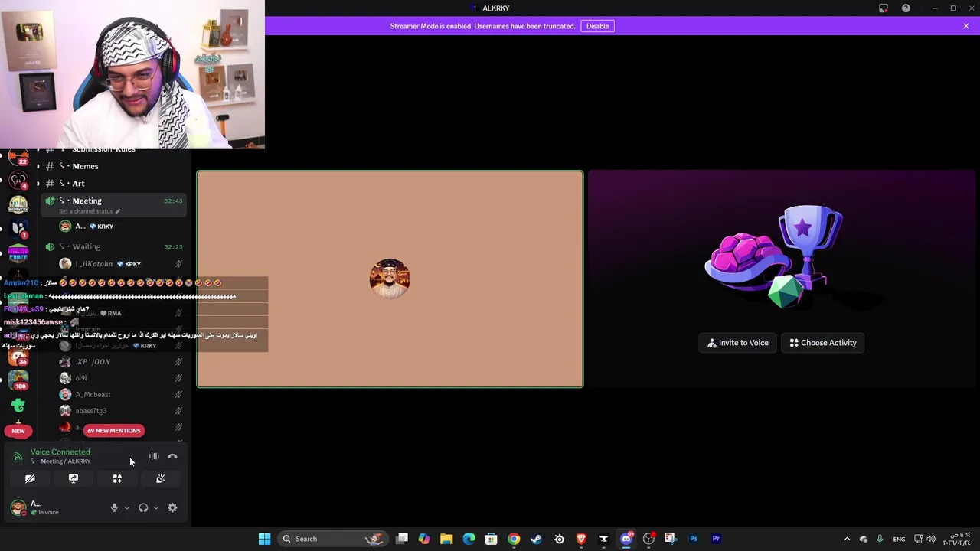Show hidden system tray icons

[x=847, y=539]
